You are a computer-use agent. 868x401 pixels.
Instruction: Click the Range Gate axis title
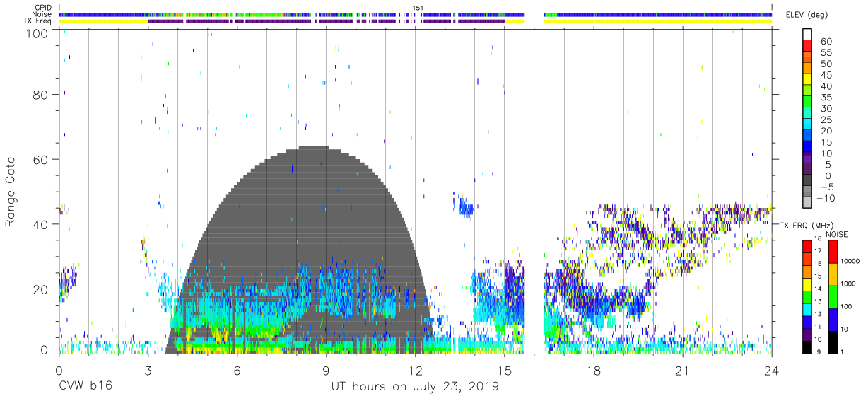click(x=11, y=192)
